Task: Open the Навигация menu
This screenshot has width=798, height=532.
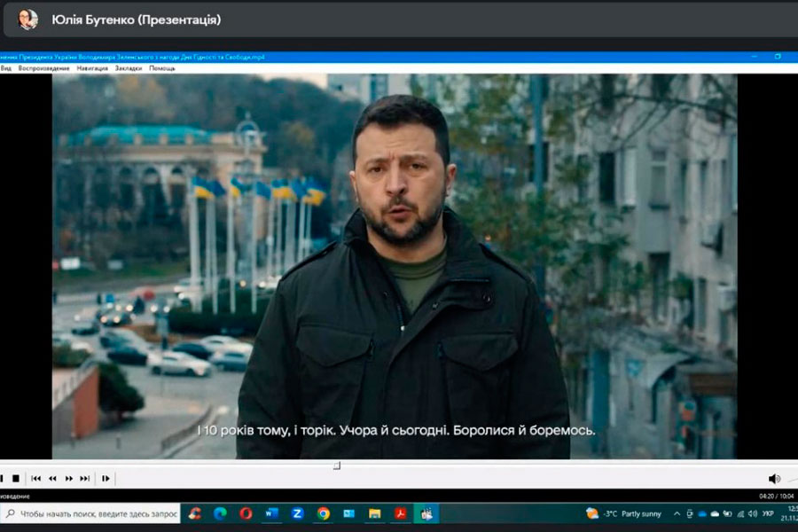Action: coord(92,68)
